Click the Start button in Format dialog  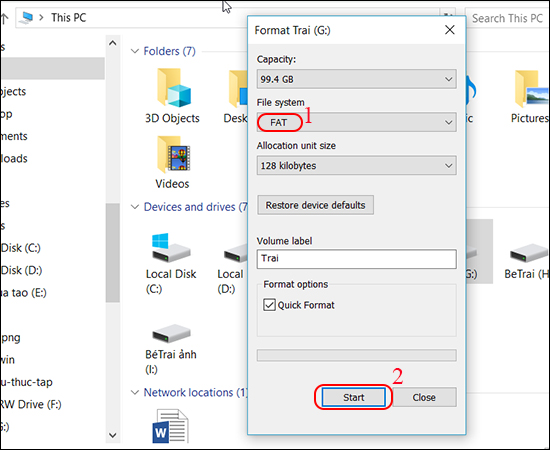tap(353, 397)
